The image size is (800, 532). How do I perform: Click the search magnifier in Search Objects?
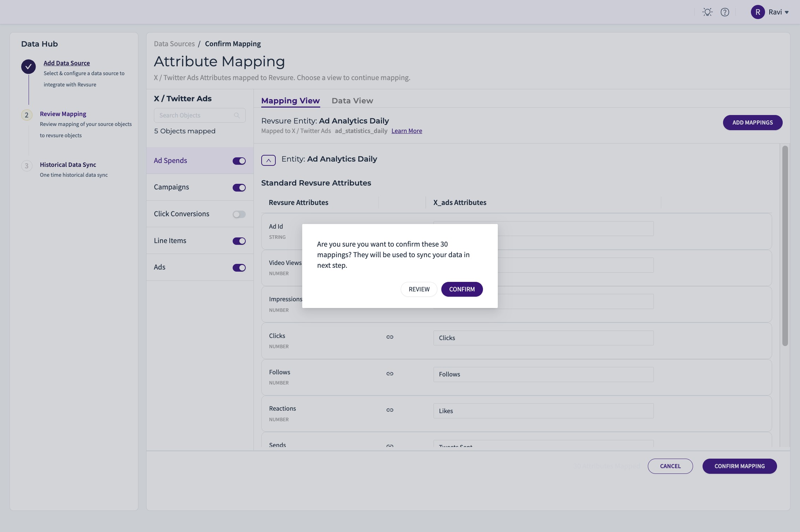tap(237, 115)
